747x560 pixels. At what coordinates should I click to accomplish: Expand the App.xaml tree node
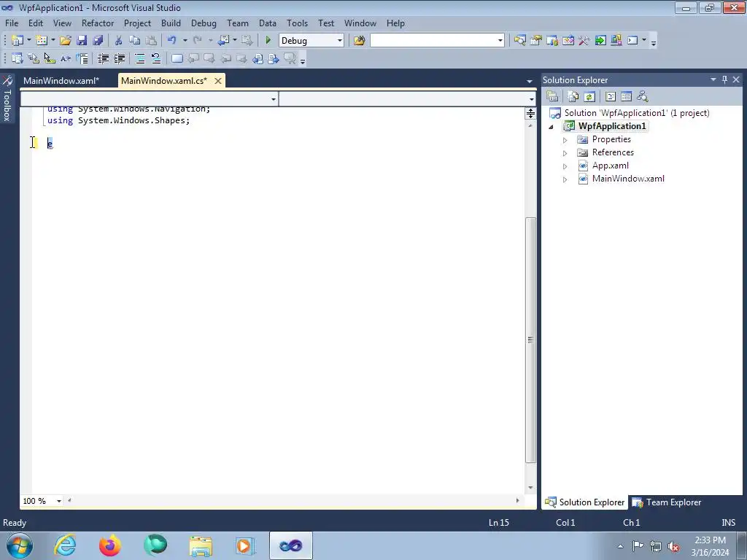565,166
